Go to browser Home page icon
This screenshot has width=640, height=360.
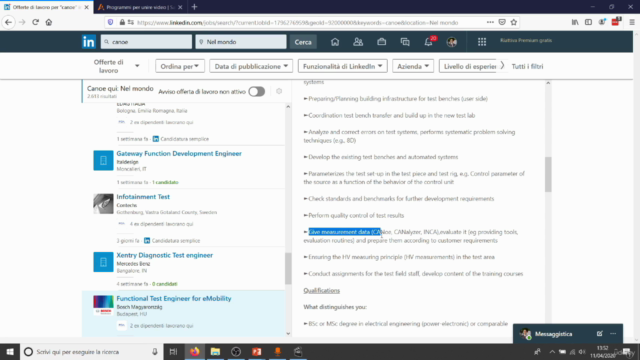pyautogui.click(x=49, y=22)
